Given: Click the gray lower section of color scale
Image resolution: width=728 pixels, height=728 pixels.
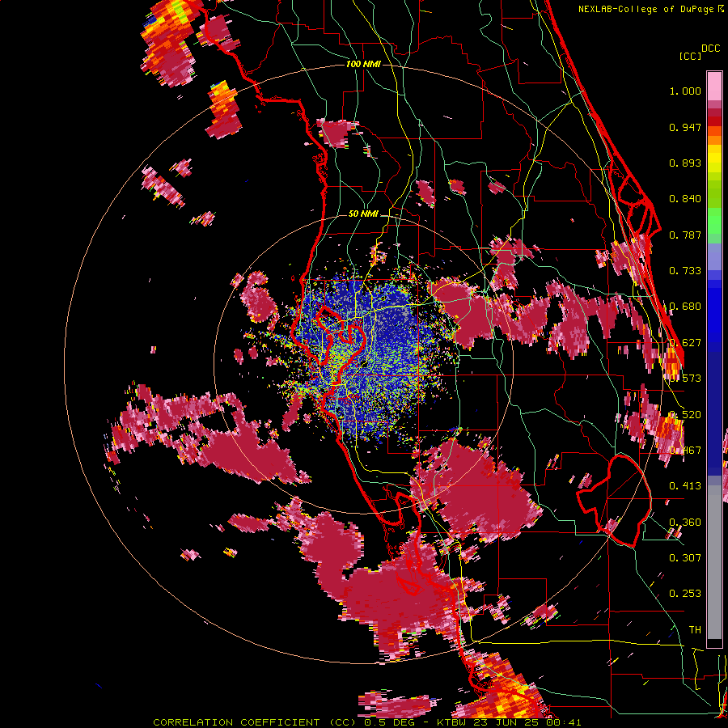Looking at the screenshot, I should [714, 562].
